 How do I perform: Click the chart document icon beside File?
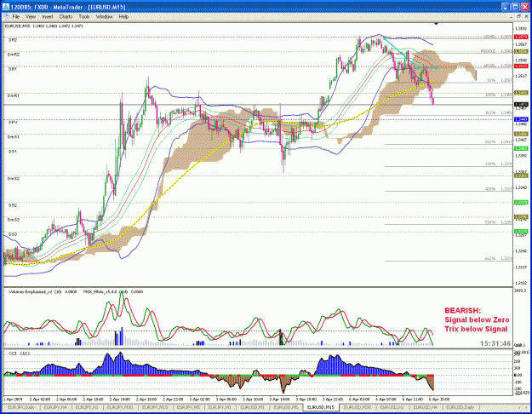pyautogui.click(x=7, y=16)
